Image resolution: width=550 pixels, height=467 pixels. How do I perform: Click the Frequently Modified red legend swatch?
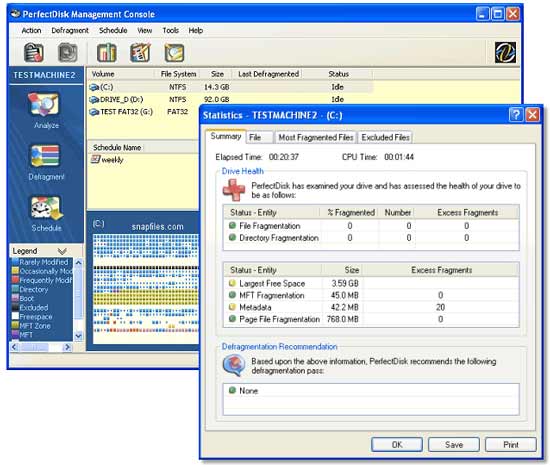[x=15, y=280]
